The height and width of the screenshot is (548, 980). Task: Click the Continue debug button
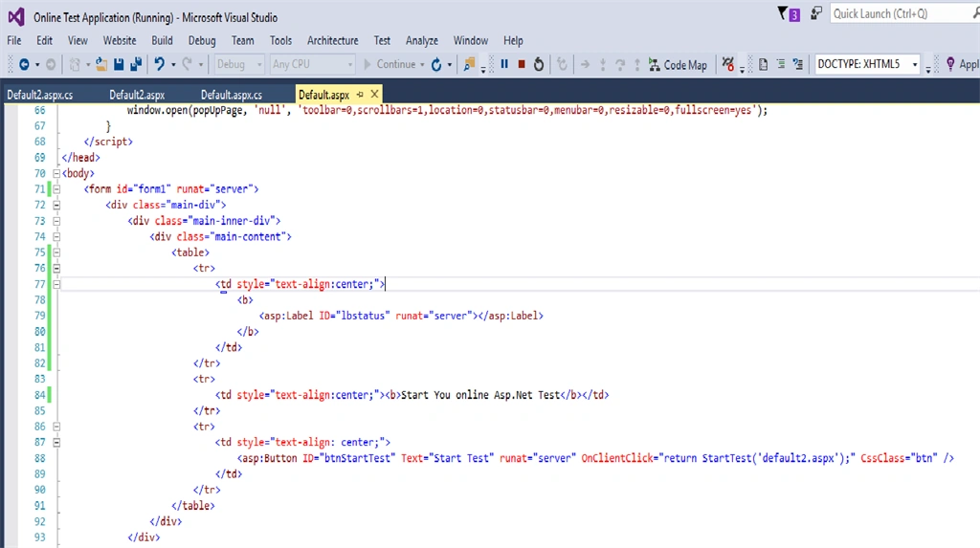[390, 64]
